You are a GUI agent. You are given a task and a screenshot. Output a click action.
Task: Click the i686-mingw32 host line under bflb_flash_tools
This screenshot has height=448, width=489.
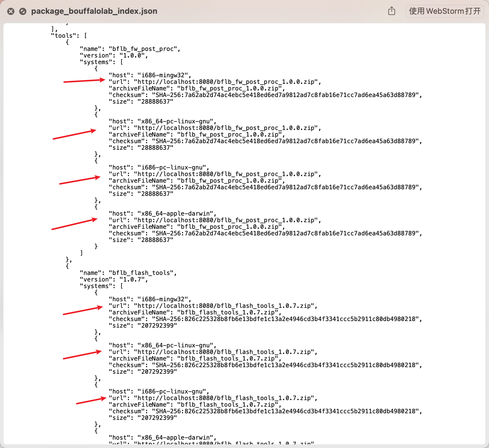[x=150, y=299]
